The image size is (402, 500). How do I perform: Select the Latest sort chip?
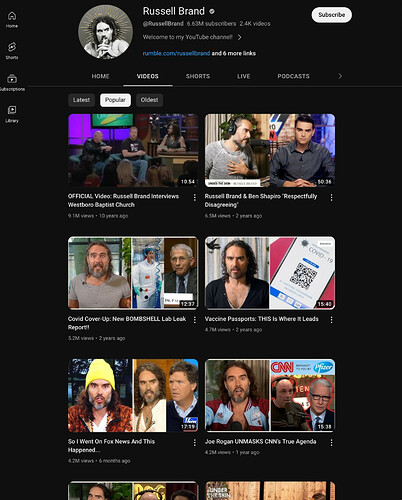click(81, 100)
